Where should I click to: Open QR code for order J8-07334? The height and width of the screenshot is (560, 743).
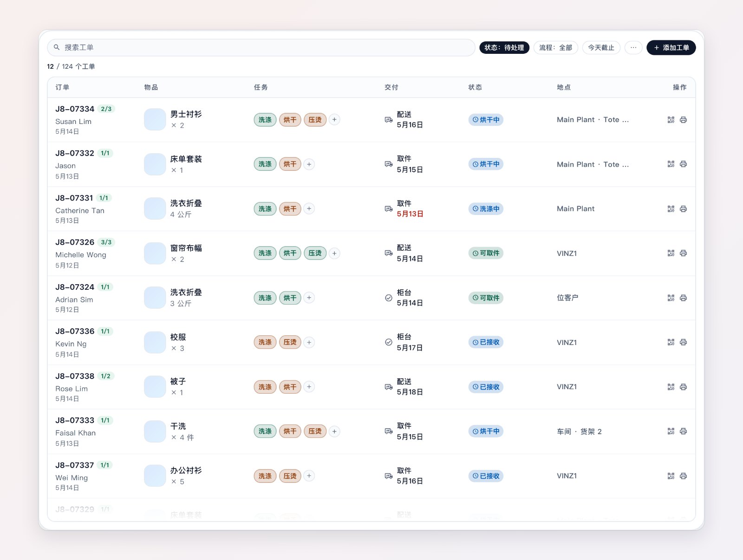(x=671, y=120)
